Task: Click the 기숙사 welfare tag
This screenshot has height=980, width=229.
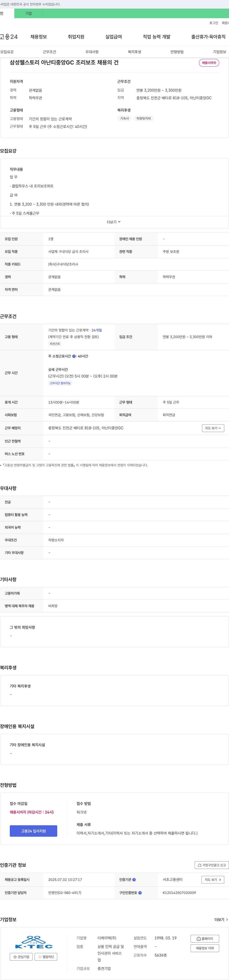Action: [125, 119]
